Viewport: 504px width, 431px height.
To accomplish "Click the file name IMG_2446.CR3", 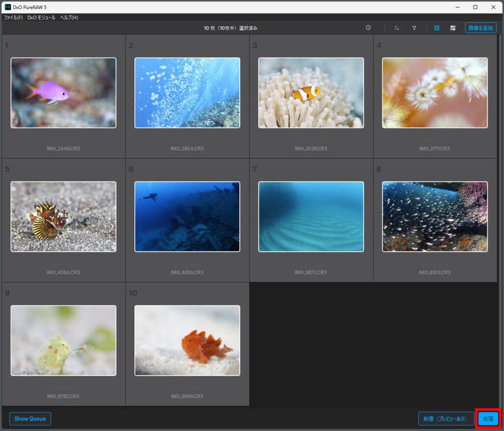I will [63, 149].
